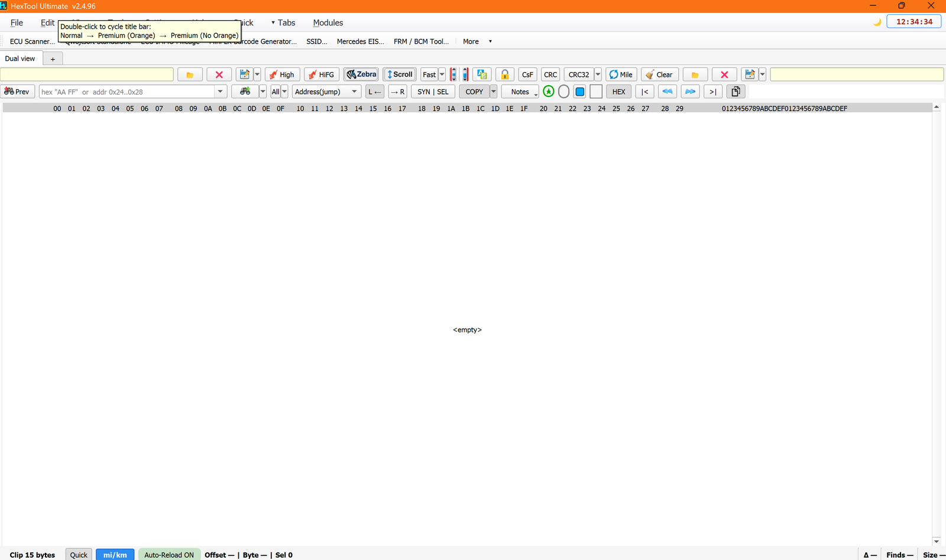946x560 pixels.
Task: Click the Mile refresh button
Action: pos(621,75)
